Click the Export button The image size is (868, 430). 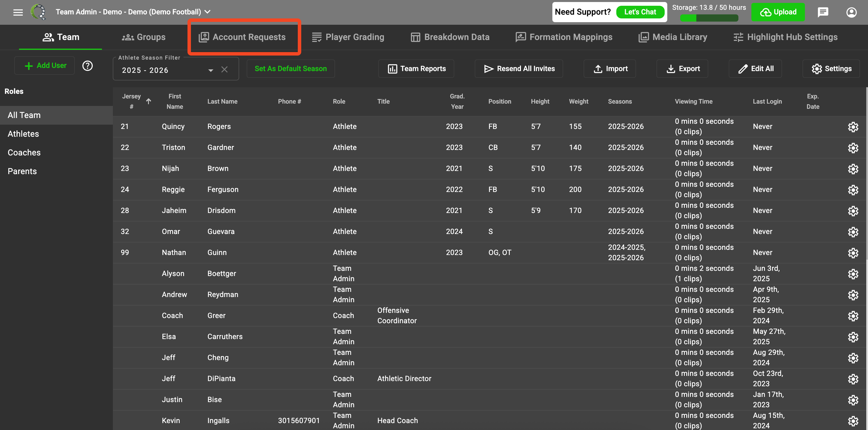(682, 69)
